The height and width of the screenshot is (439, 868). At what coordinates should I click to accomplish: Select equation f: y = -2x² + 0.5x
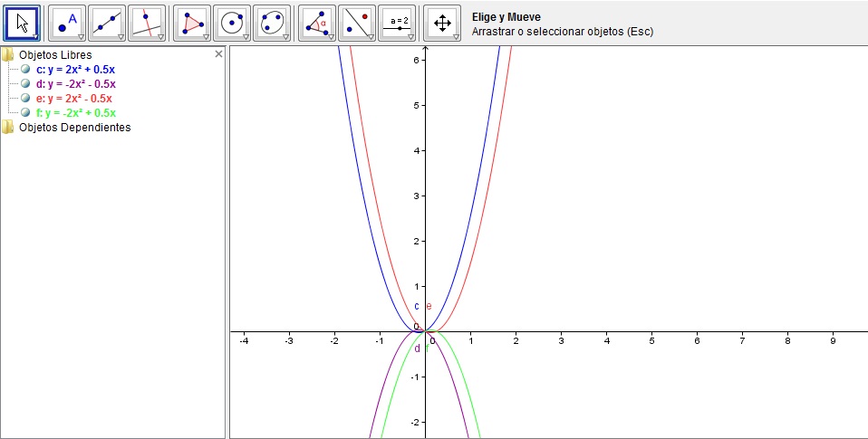pyautogui.click(x=76, y=113)
